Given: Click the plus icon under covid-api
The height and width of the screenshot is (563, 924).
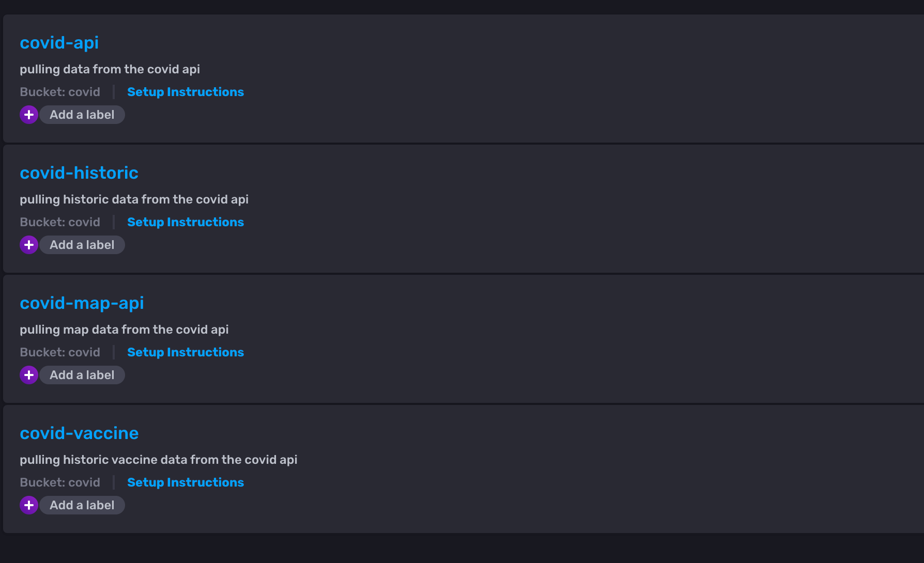Looking at the screenshot, I should click(29, 115).
